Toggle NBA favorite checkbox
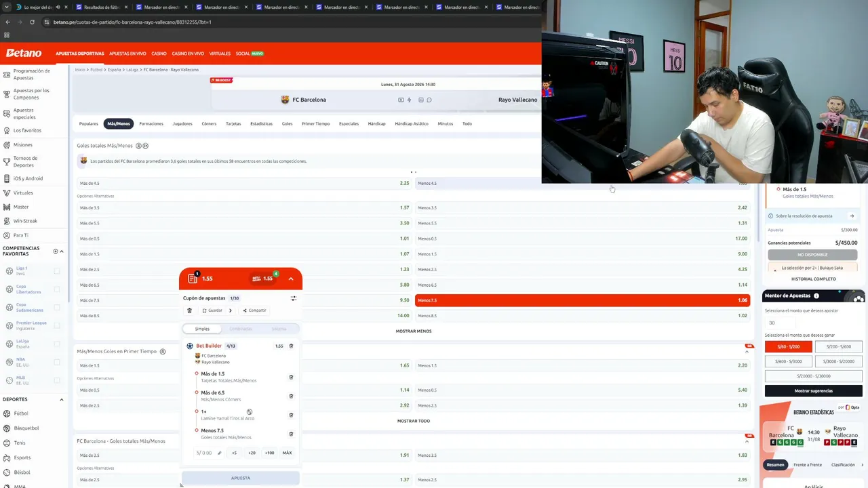The height and width of the screenshot is (488, 868). click(57, 362)
